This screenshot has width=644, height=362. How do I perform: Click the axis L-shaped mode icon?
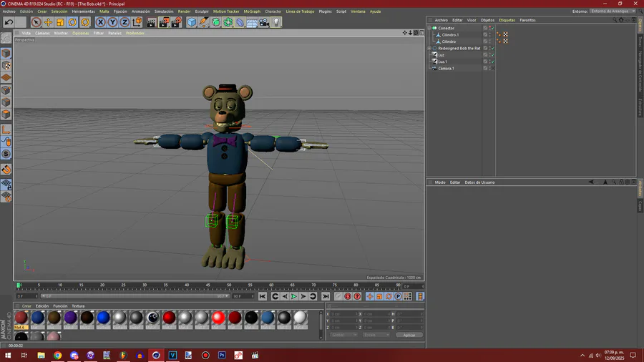6,129
